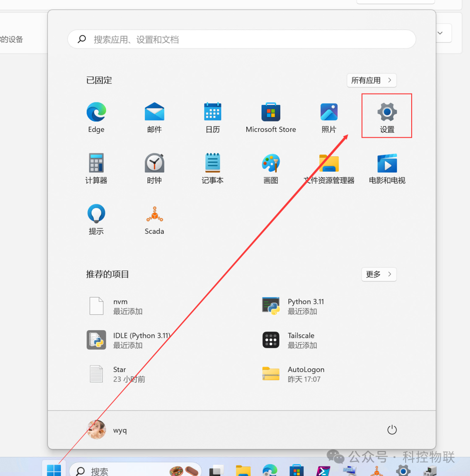Click the search input field at top
This screenshot has height=476, width=470.
pos(242,39)
